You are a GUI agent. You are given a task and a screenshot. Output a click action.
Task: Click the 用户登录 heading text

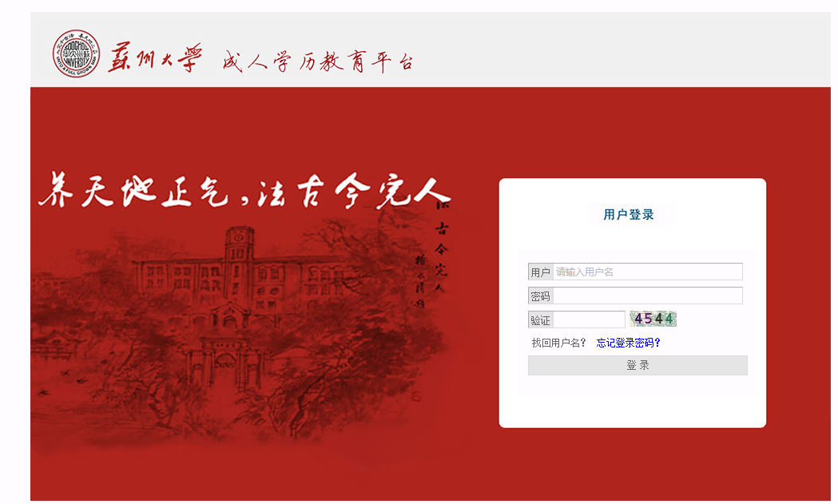coord(629,215)
